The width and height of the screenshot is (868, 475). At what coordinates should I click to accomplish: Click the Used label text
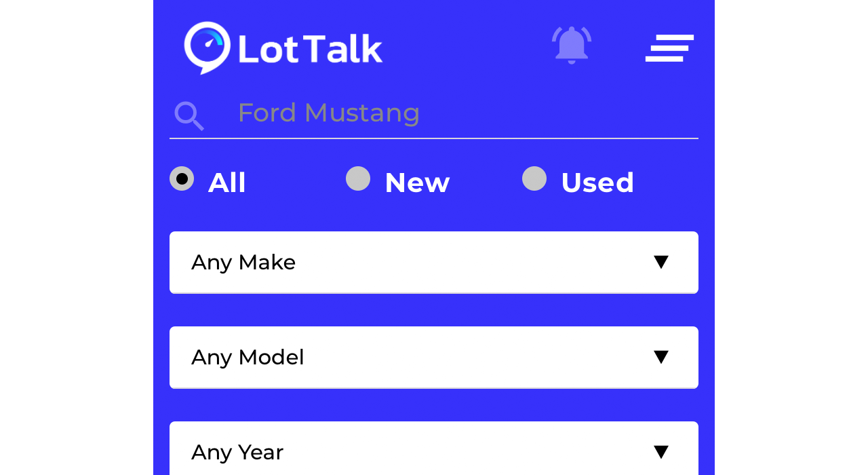tap(597, 183)
